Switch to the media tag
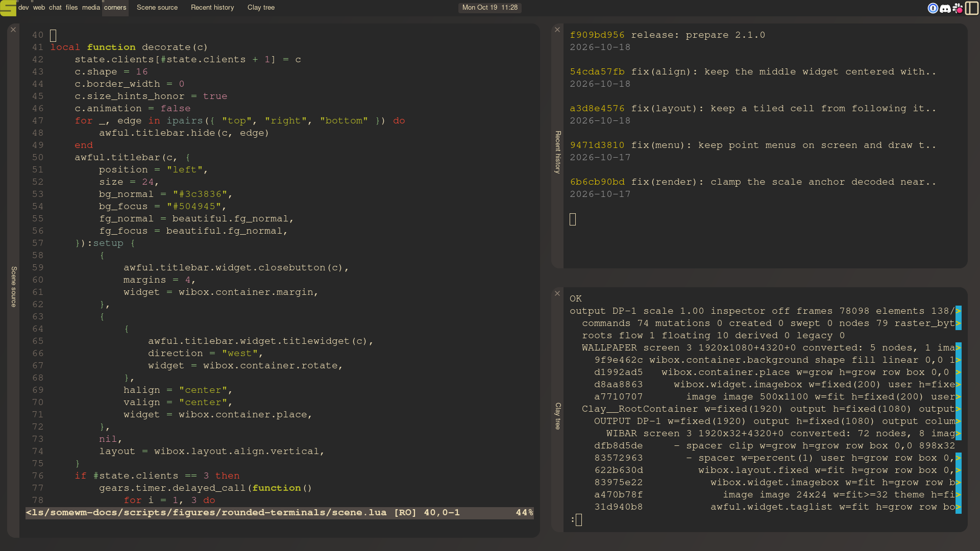This screenshot has height=551, width=980. 91,8
